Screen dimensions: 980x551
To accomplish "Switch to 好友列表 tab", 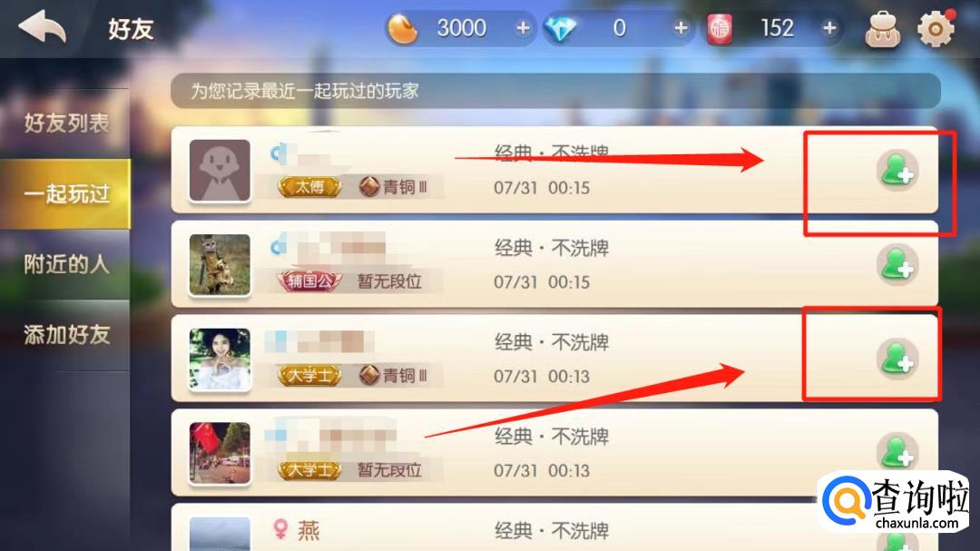I will 65,123.
